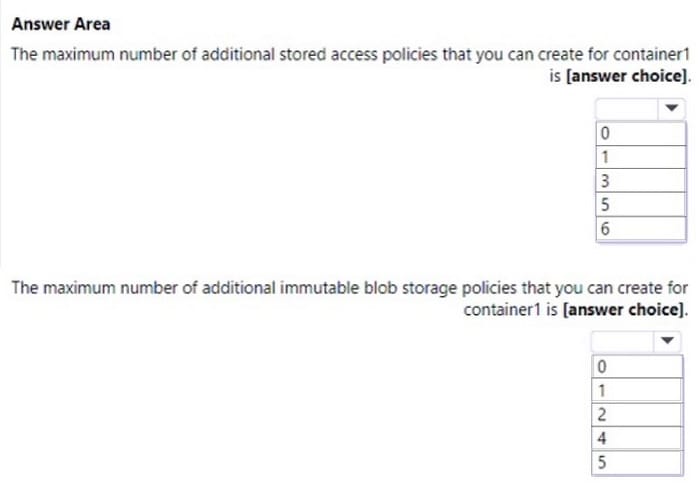This screenshot has width=700, height=495.
Task: Click the Answer Area heading
Action: click(61, 24)
